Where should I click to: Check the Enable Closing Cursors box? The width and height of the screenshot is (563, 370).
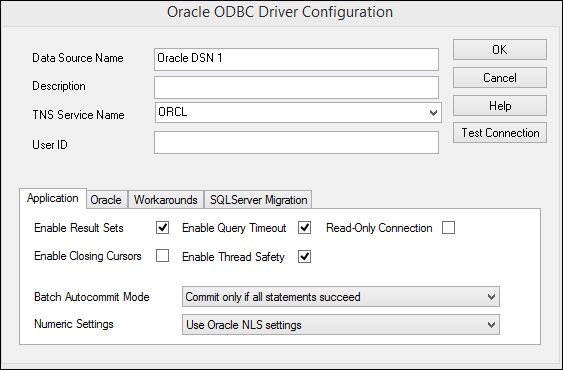(x=162, y=256)
